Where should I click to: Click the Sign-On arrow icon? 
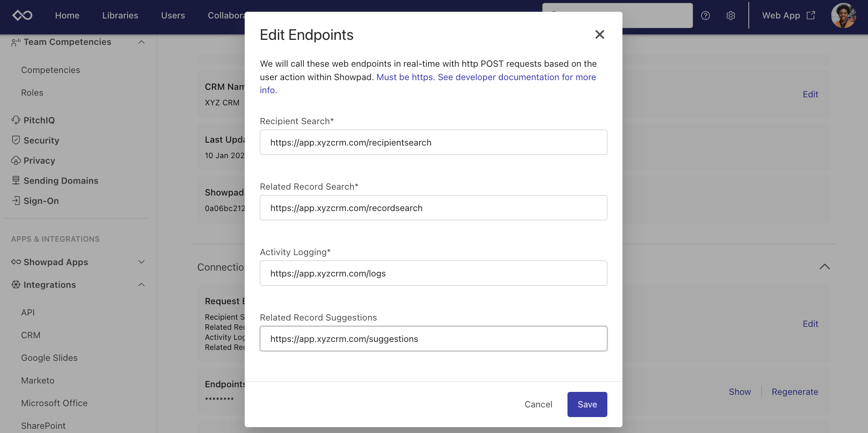coord(16,201)
